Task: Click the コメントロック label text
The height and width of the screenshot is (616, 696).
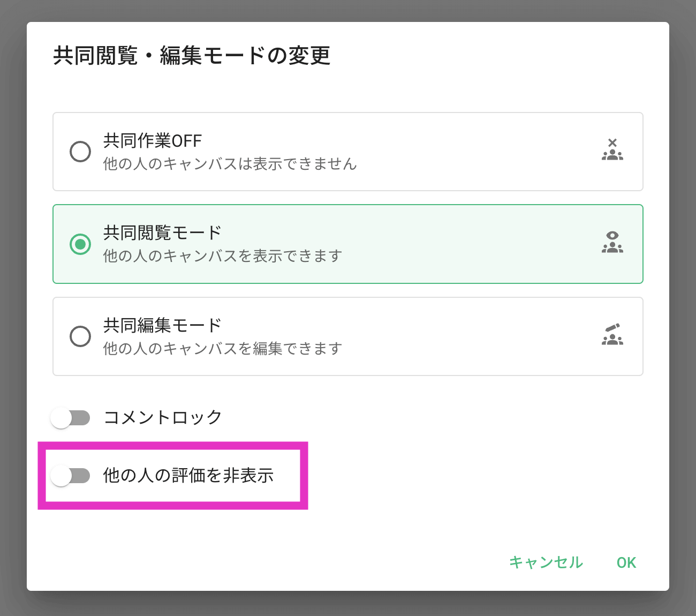Action: tap(163, 417)
